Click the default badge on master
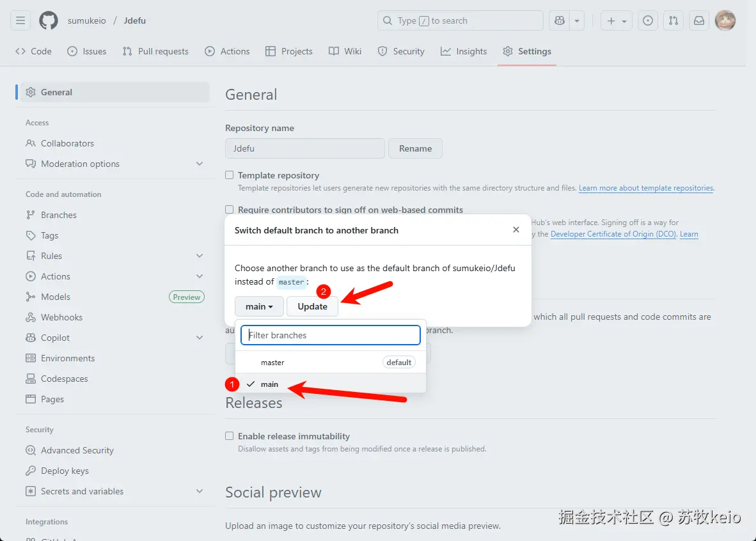 click(398, 362)
